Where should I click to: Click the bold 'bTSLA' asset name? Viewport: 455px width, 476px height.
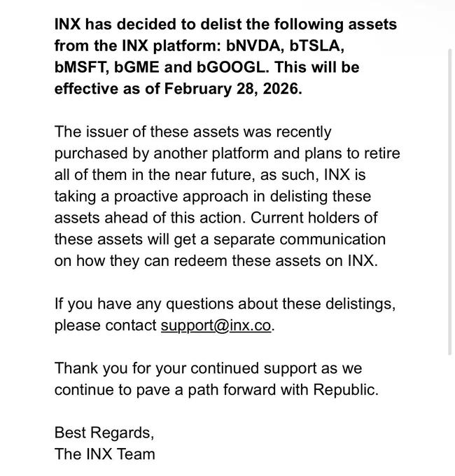[316, 45]
